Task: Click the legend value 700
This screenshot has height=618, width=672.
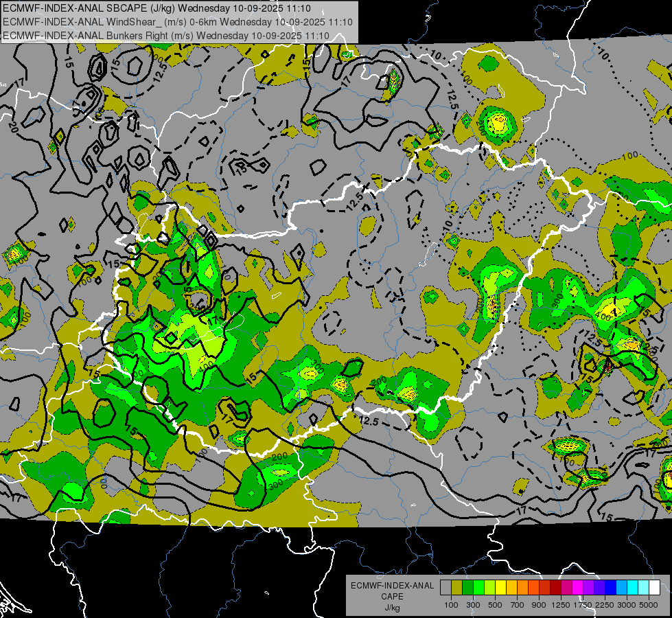Action: pos(518,605)
